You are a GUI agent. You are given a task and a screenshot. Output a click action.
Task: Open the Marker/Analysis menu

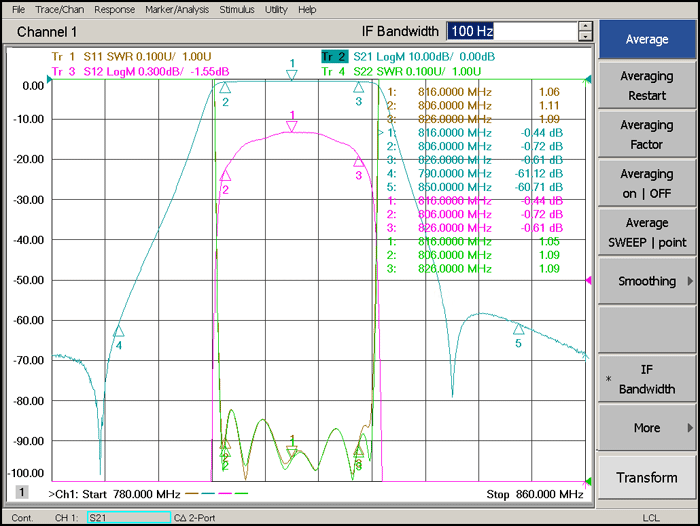point(177,9)
